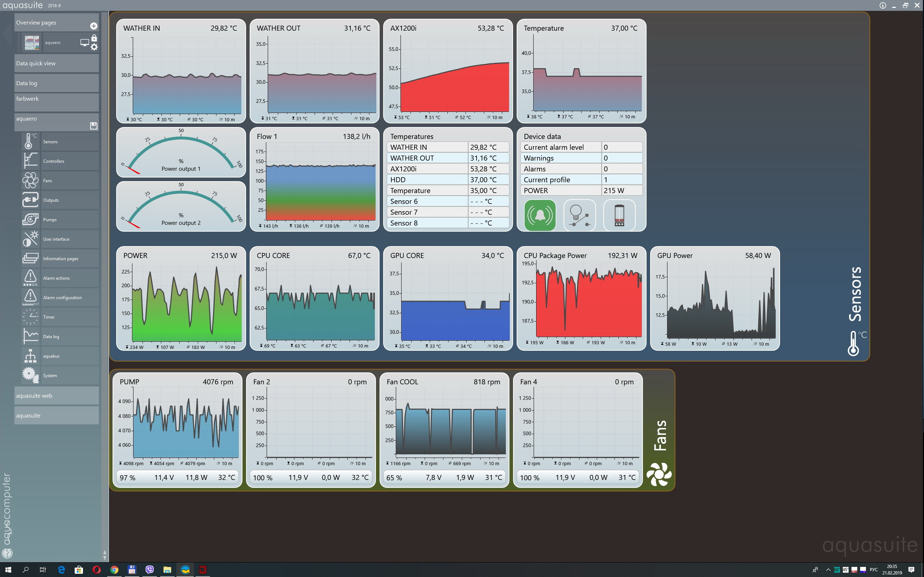
Task: Click the light bulb profile button
Action: 579,215
